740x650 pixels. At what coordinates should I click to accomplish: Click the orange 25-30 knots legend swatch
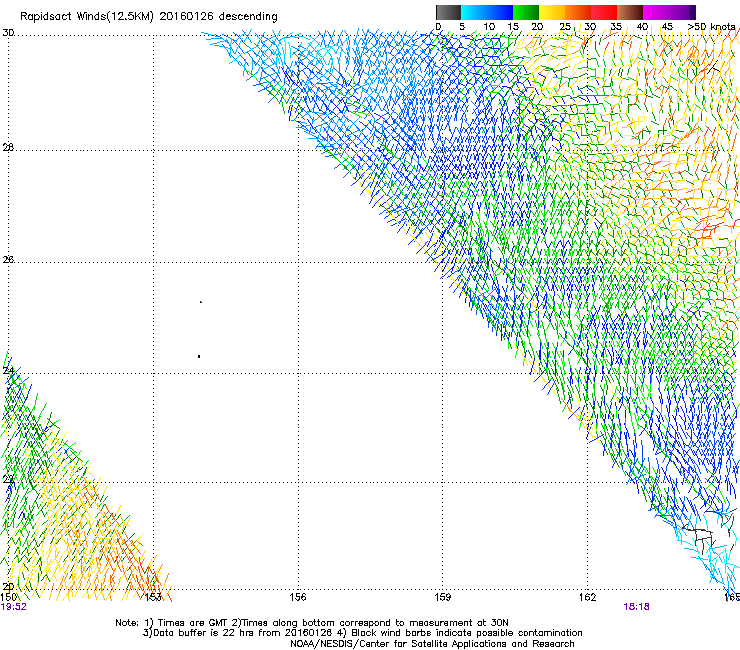577,12
